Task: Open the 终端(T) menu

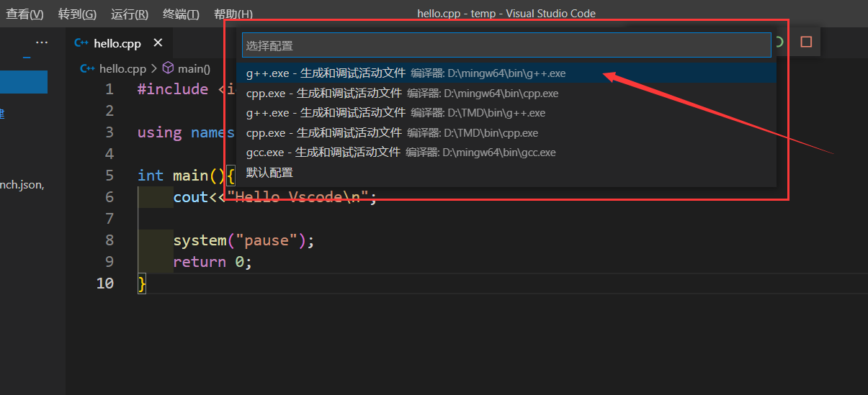Action: tap(181, 14)
